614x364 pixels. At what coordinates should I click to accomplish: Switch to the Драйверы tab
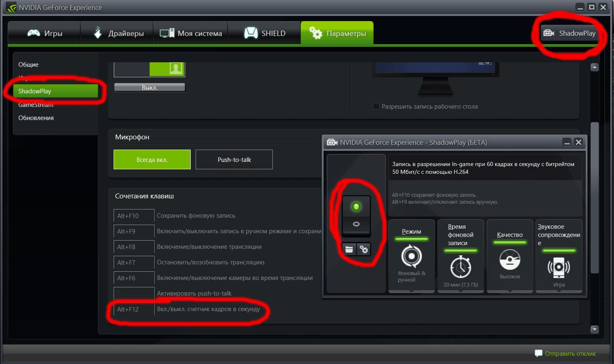(117, 33)
